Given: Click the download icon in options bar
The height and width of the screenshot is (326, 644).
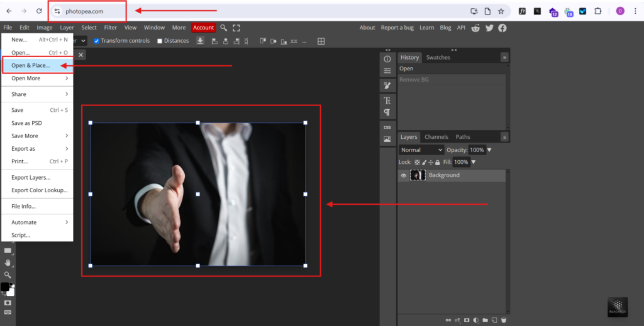Looking at the screenshot, I should (200, 41).
